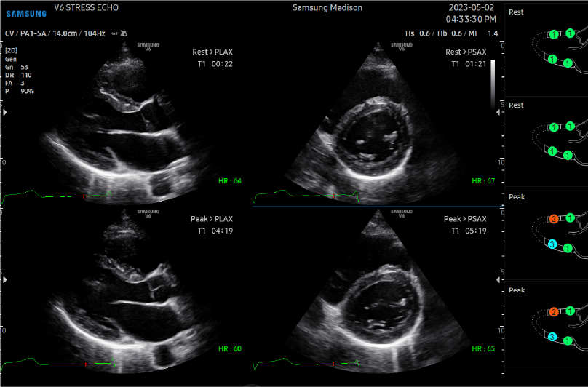Click the 'HR : 65' heart rate readout
Viewport: 588px width, 387px height.
(483, 348)
